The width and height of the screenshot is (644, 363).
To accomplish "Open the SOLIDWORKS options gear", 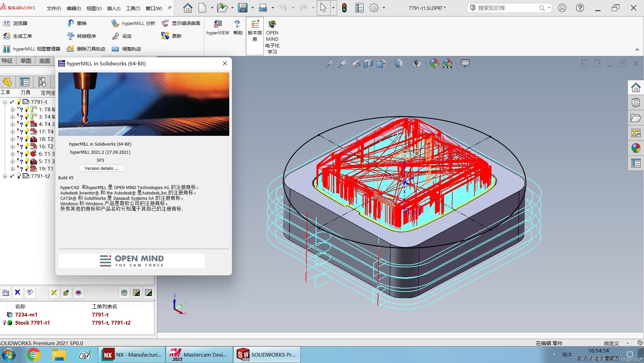I will [x=374, y=8].
